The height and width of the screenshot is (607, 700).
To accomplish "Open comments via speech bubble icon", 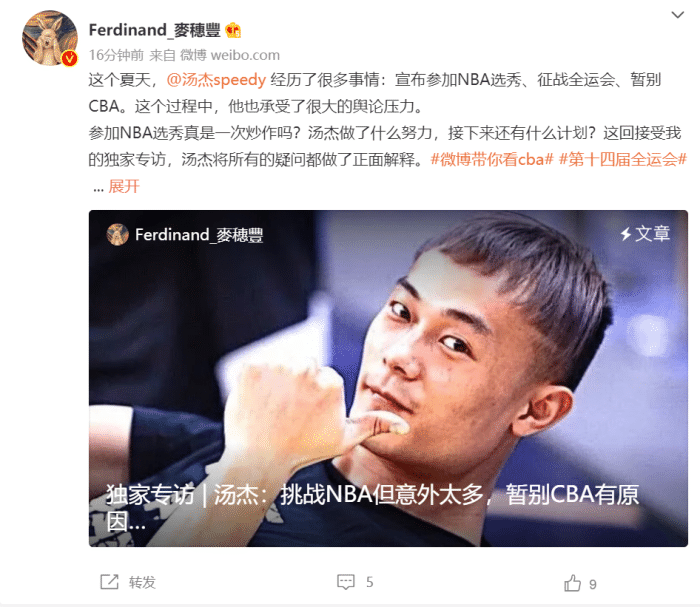I will [346, 582].
